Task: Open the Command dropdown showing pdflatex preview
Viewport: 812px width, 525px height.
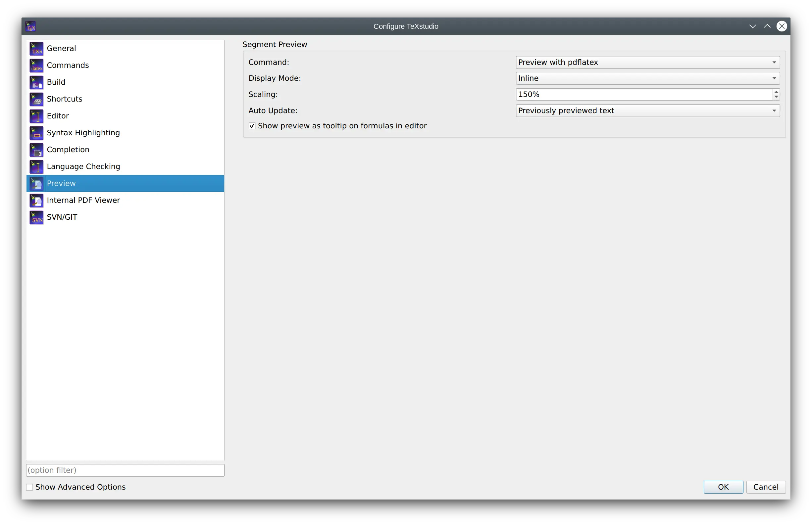Action: click(647, 63)
